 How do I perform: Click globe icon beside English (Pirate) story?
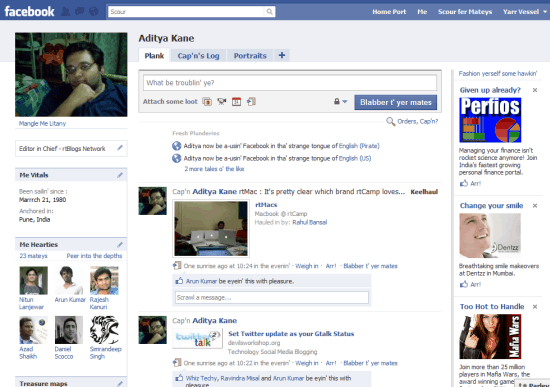point(176,146)
